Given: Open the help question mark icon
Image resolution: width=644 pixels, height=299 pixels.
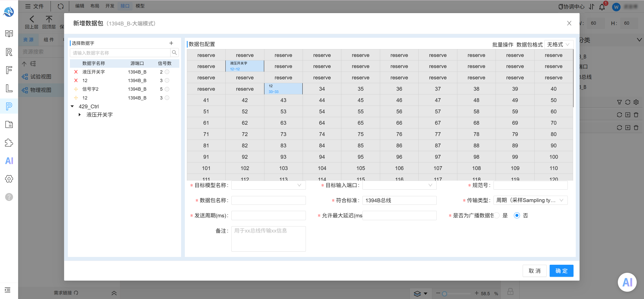Looking at the screenshot, I should (9, 197).
